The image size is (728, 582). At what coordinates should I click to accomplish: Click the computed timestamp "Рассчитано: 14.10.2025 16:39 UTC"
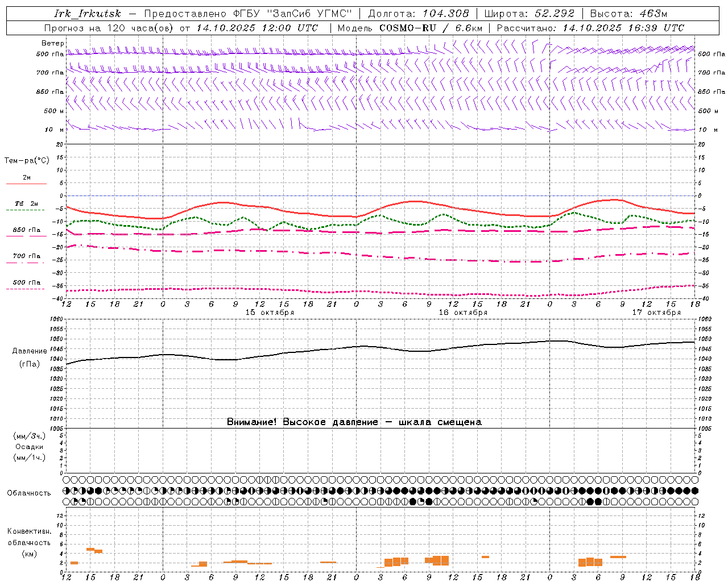click(x=590, y=28)
